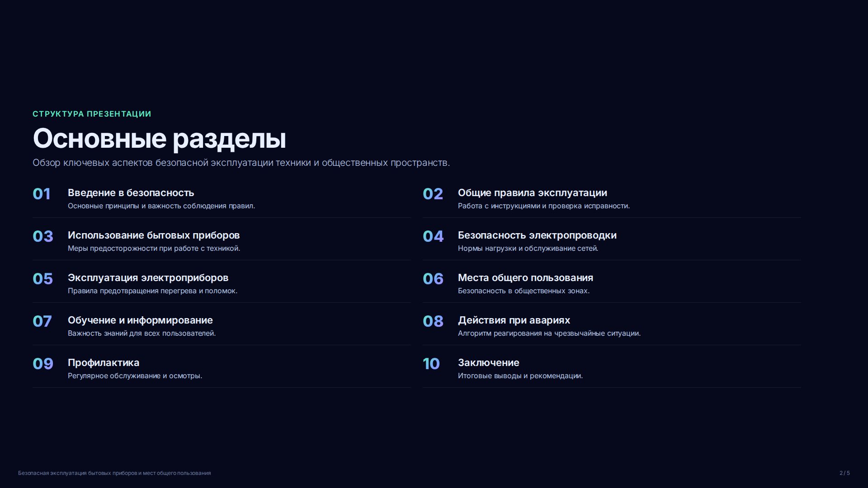868x488 pixels.
Task: Click 'Безопасность в общественных зонах.'
Action: tap(524, 291)
